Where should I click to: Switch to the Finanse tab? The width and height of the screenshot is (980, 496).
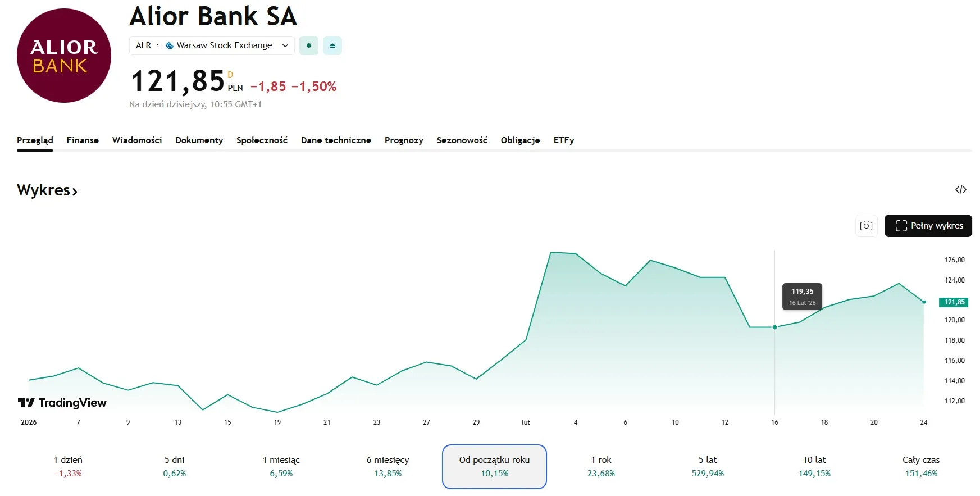coord(83,140)
